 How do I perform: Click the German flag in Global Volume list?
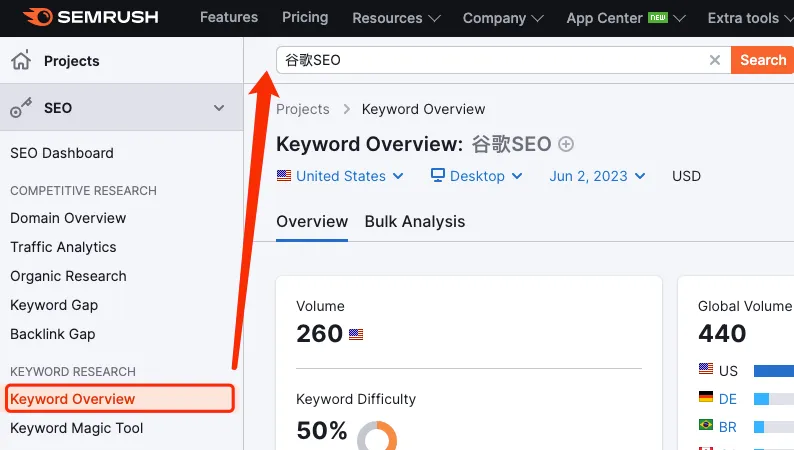(706, 396)
